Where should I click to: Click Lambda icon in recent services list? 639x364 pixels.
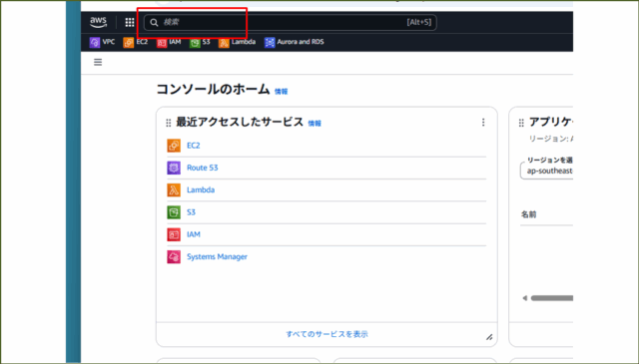coord(174,190)
